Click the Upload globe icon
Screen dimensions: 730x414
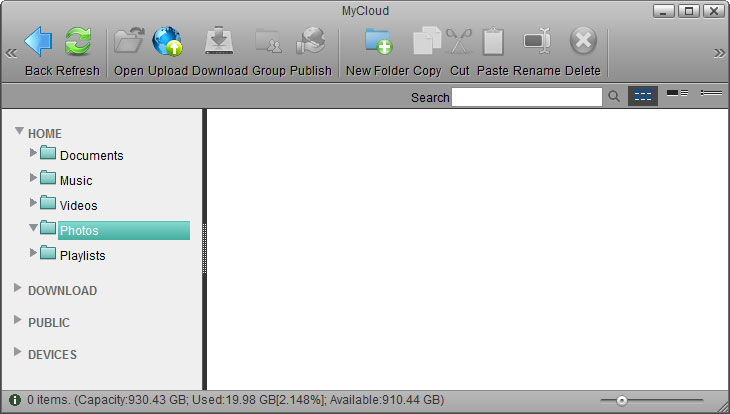click(167, 42)
